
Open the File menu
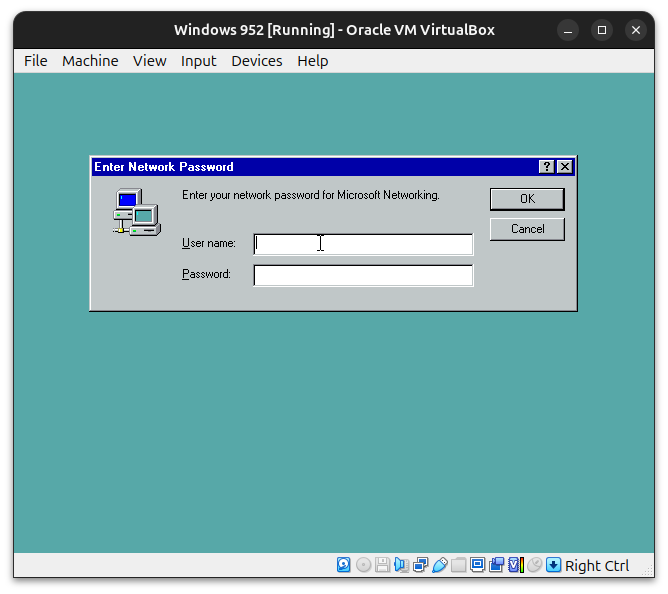(36, 61)
